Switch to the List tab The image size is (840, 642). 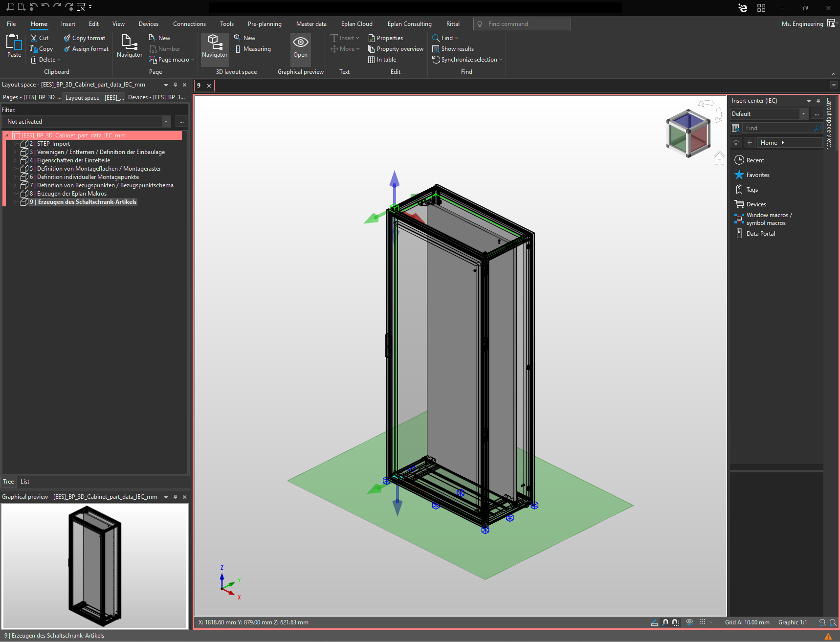coord(25,482)
